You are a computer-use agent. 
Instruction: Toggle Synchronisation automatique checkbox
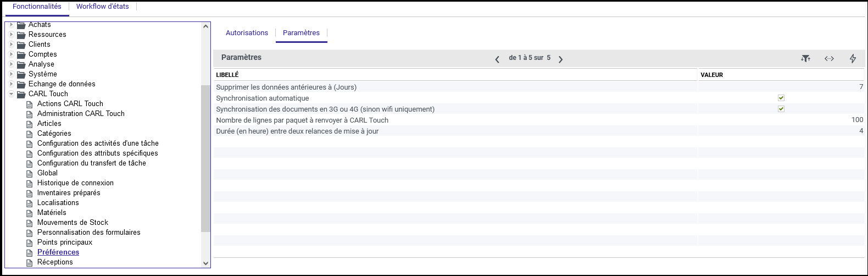(x=781, y=98)
